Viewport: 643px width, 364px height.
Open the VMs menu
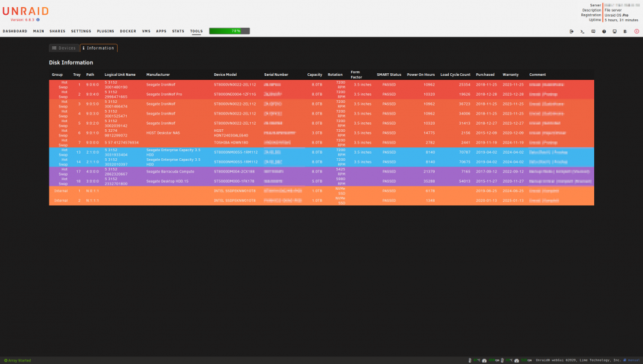pyautogui.click(x=146, y=31)
